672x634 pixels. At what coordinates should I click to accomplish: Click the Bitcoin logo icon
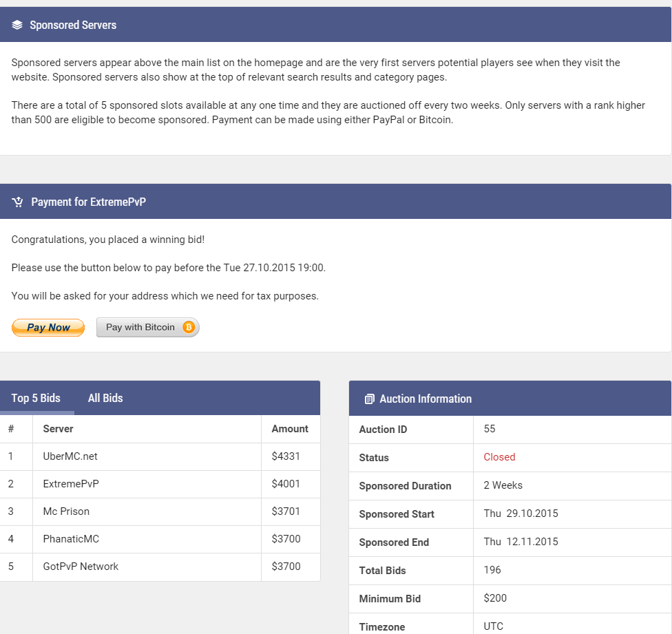click(x=189, y=327)
